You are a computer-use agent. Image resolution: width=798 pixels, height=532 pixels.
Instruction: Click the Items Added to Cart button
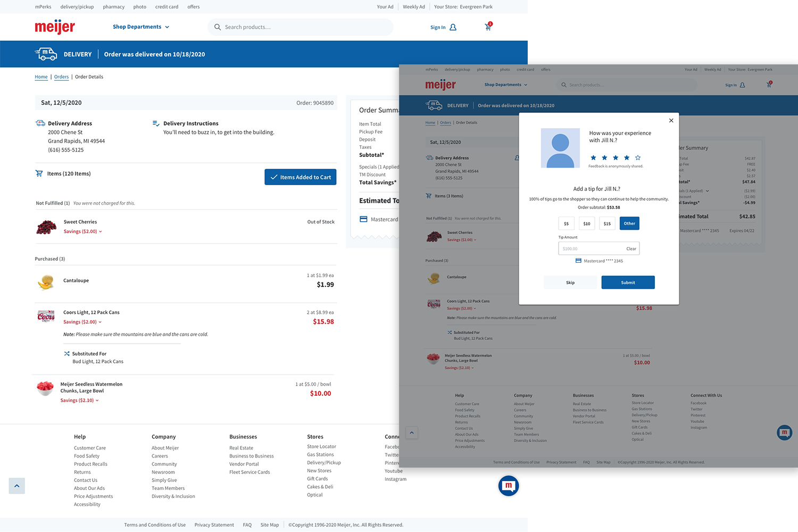point(301,177)
